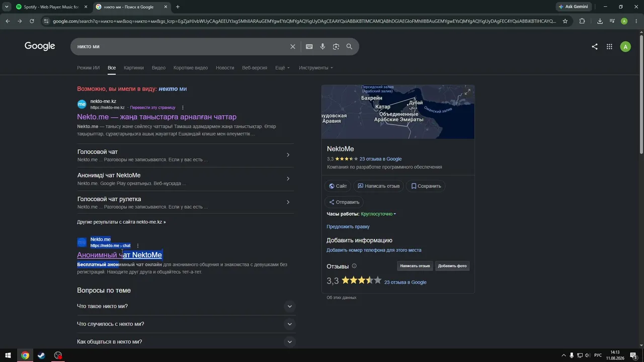Open the Анонимный чат NektoMe result title
Image resolution: width=644 pixels, height=362 pixels.
click(x=119, y=255)
